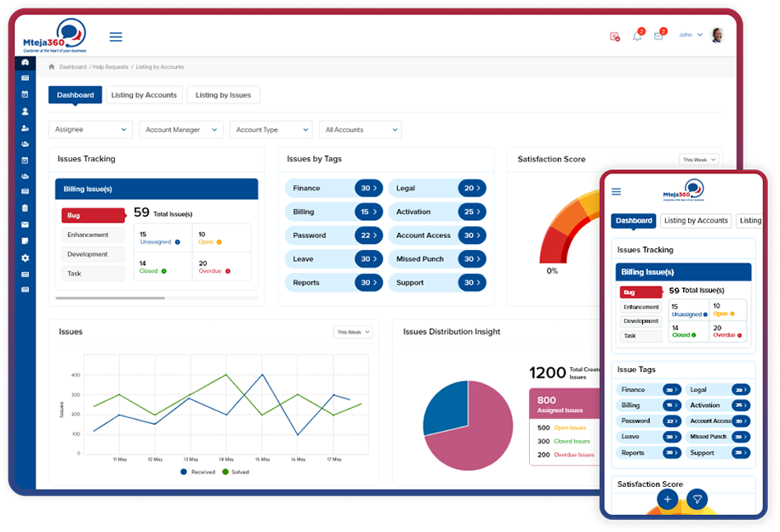Click the red report alert icon in header
780x532 pixels.
pos(614,36)
